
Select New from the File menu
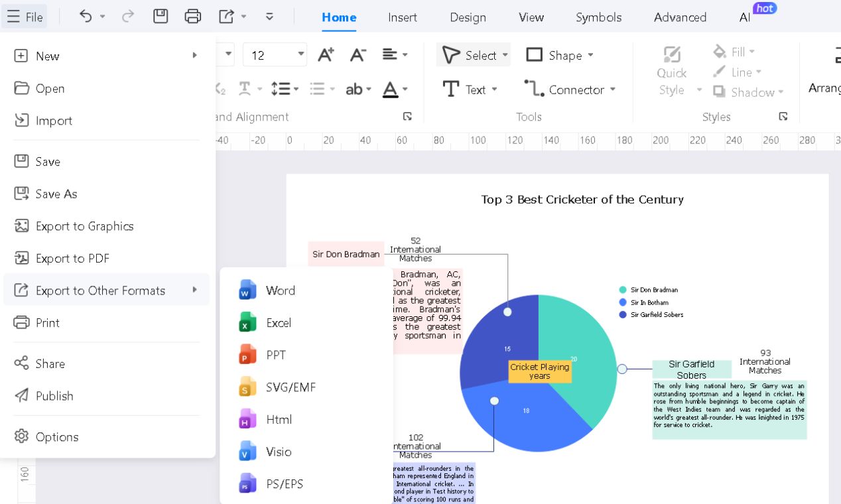tap(107, 56)
